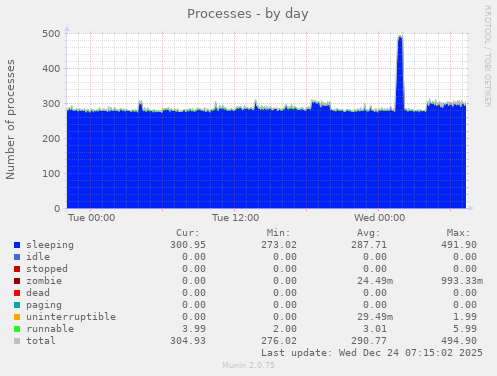Click total average value 290.77

369,341
